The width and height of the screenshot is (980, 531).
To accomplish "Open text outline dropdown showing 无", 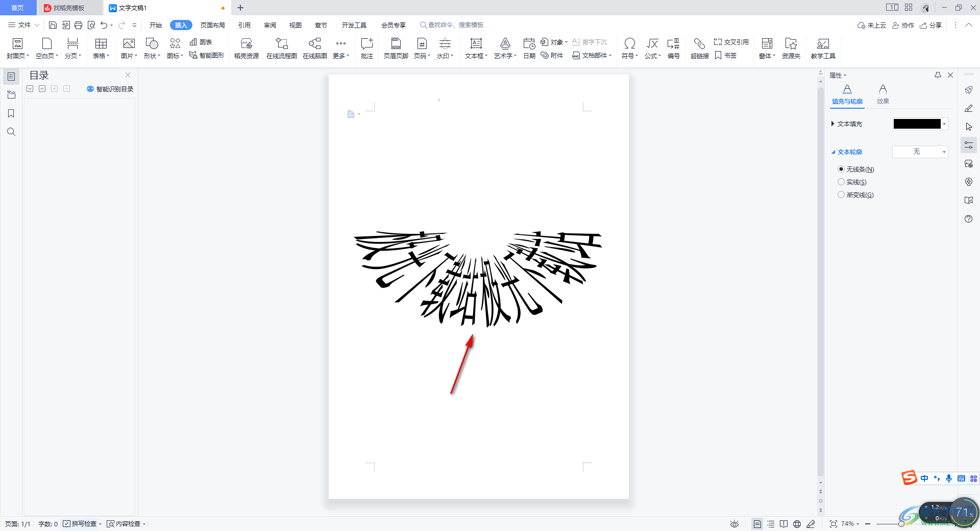I will coord(920,152).
